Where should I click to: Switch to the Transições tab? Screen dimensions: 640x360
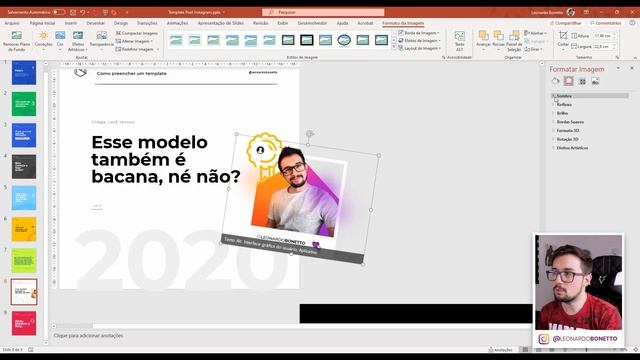147,23
